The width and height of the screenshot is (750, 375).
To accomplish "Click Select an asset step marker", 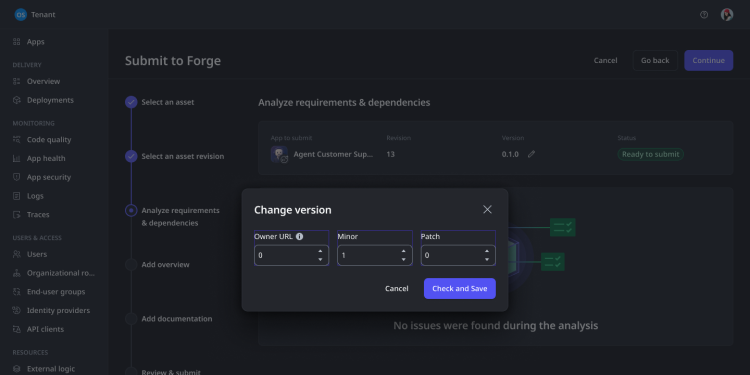I will pyautogui.click(x=131, y=102).
